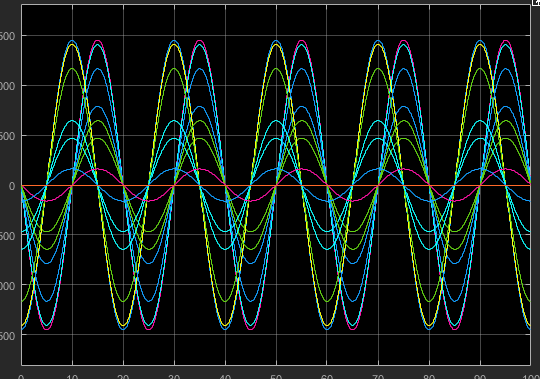Click the topmost y-axis tick label
The height and width of the screenshot is (379, 540).
tap(7, 36)
